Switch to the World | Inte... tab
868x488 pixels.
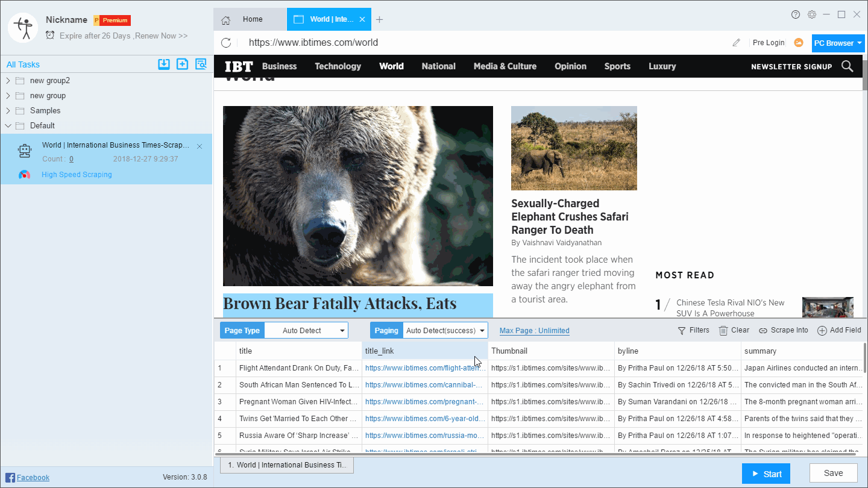[329, 19]
